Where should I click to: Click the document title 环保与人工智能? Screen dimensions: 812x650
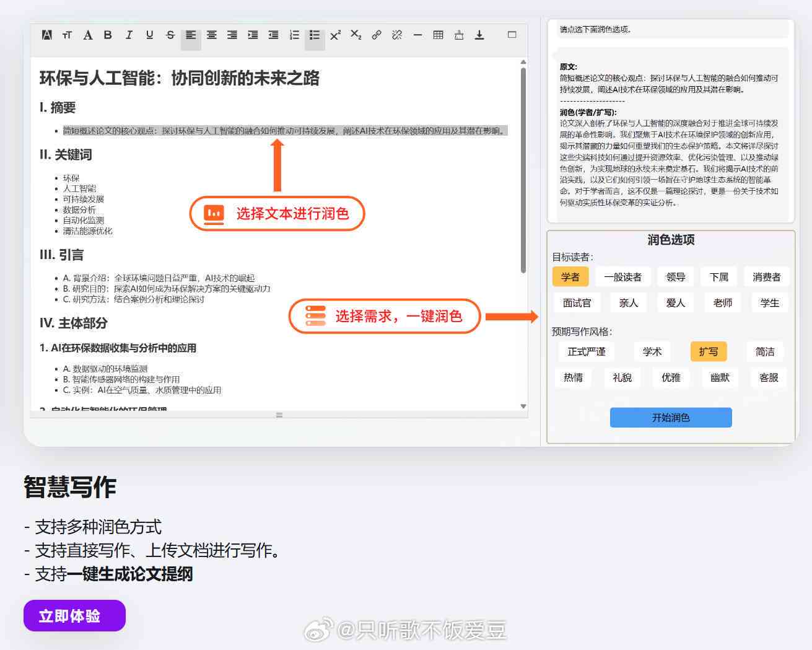click(x=179, y=78)
